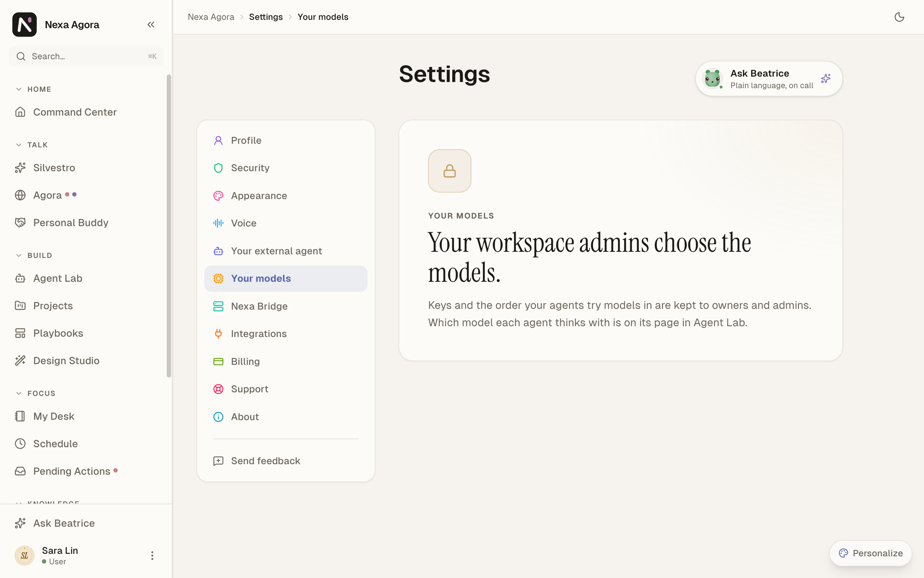Open Billing settings
The width and height of the screenshot is (924, 578).
click(286, 362)
